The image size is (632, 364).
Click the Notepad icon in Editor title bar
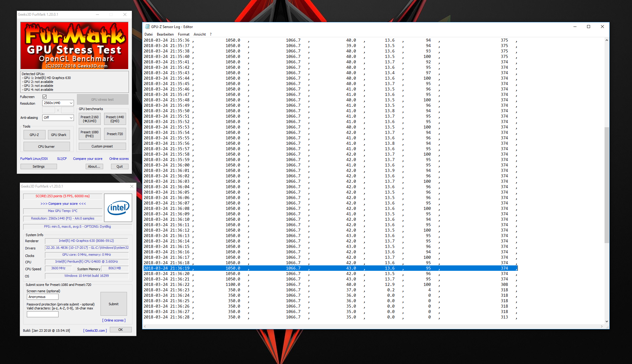pyautogui.click(x=147, y=27)
